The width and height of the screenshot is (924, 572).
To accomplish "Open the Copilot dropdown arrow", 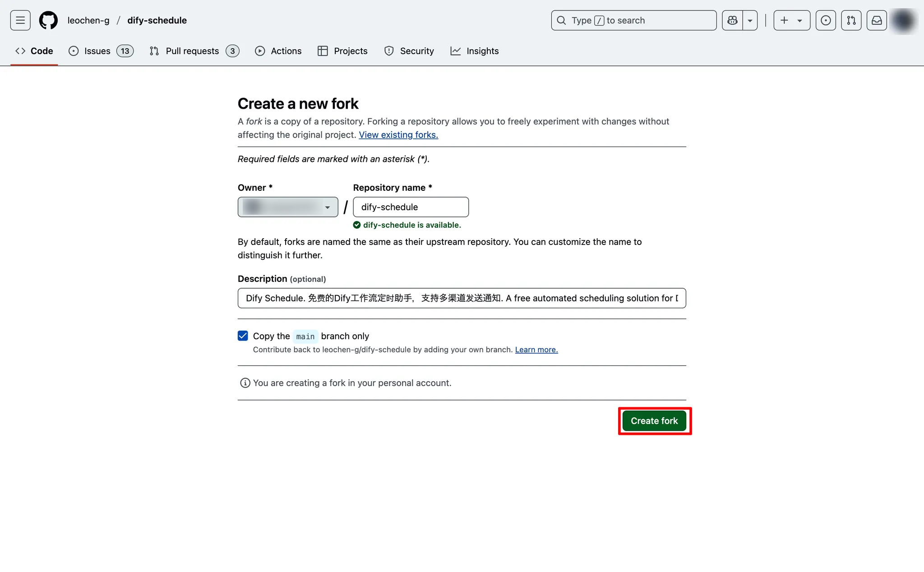I will (750, 20).
